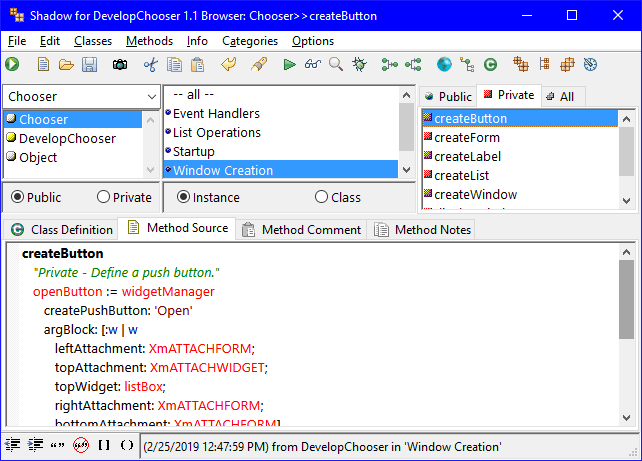Open the Methods menu
Image resolution: width=642 pixels, height=461 pixels.
[149, 41]
